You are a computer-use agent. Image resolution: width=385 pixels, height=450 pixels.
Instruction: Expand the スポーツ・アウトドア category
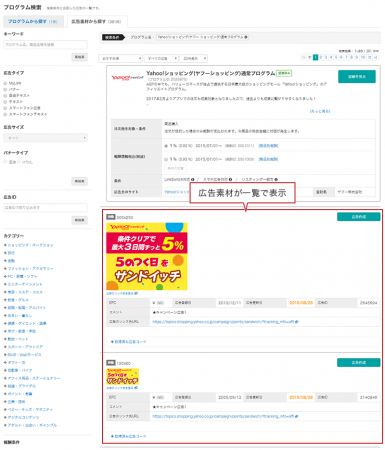[x=23, y=347]
